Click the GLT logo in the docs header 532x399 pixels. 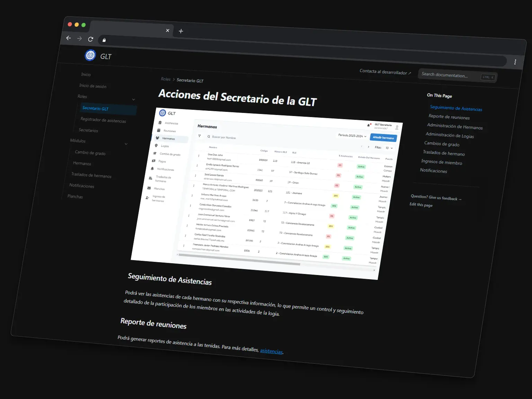coord(90,55)
